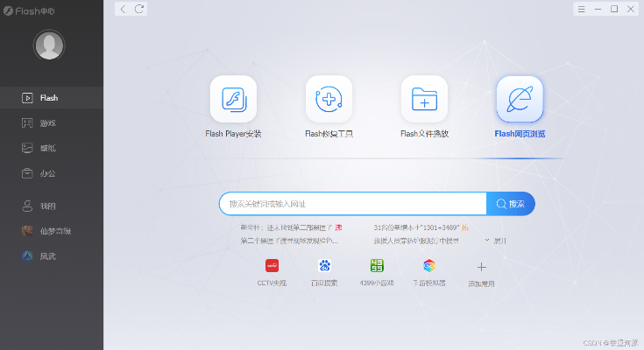Click the Flash中心 logo in the title bar
This screenshot has height=350, width=644.
pos(29,11)
